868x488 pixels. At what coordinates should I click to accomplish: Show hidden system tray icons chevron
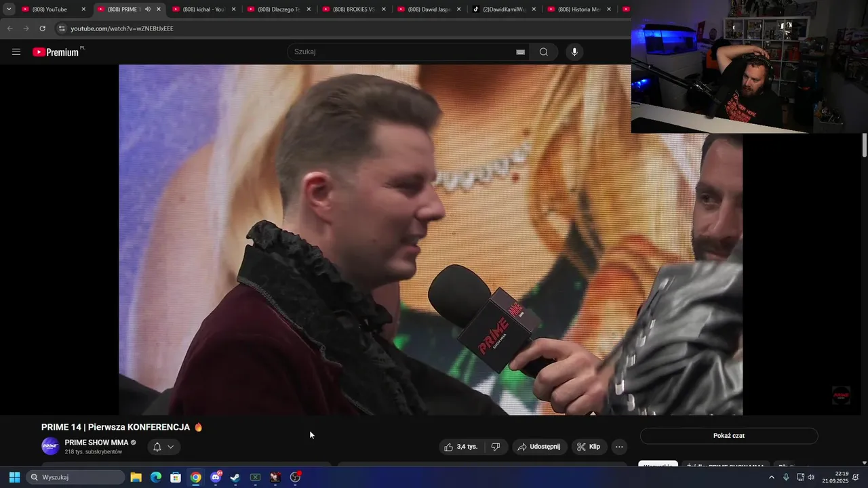click(x=771, y=477)
